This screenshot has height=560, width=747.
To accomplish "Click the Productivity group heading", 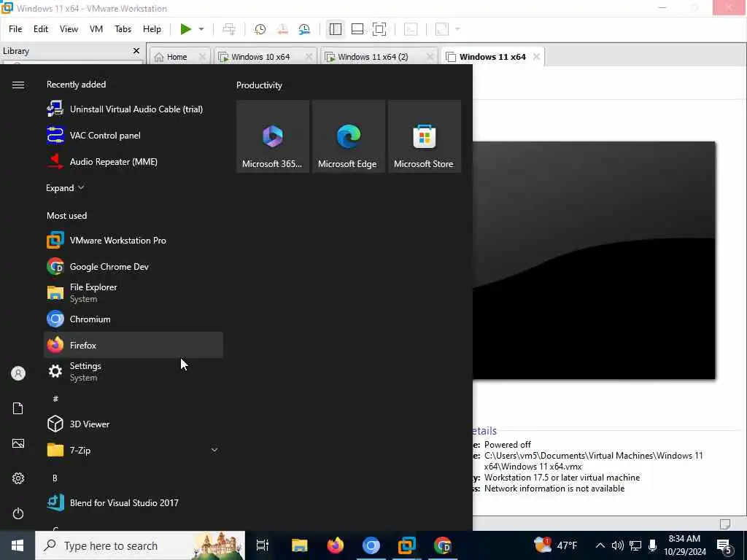I will click(259, 85).
